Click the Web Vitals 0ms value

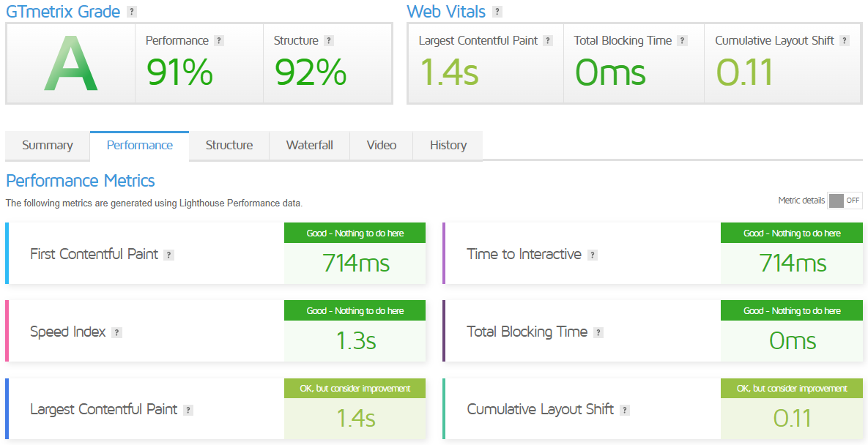[610, 72]
